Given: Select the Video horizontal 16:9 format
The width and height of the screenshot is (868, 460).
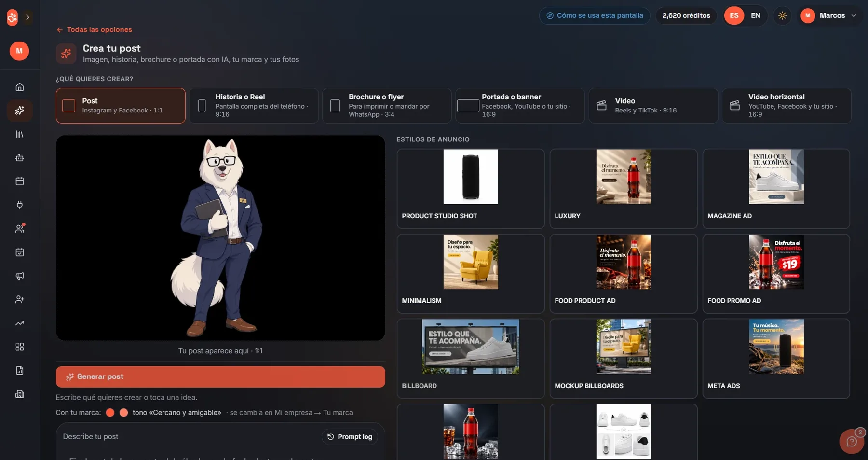Looking at the screenshot, I should 787,106.
